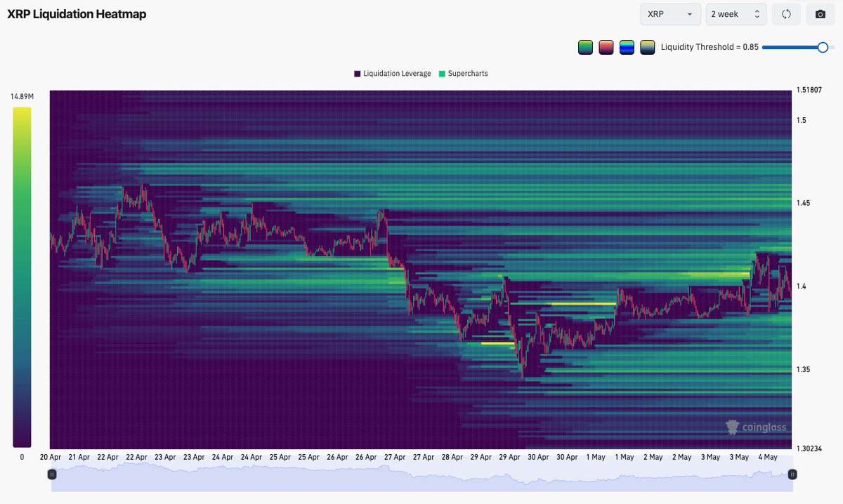
Task: Click the 1.45 price axis label
Action: point(804,203)
